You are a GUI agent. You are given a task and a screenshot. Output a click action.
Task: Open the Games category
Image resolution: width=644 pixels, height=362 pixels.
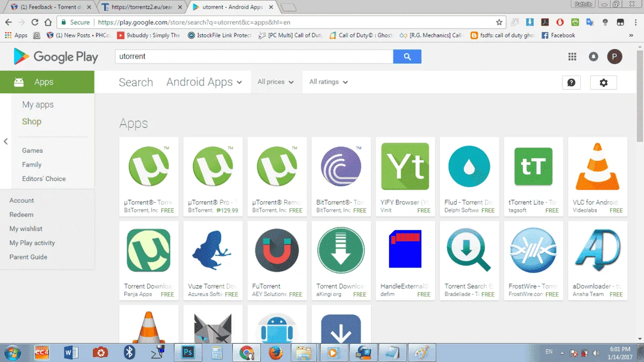33,151
